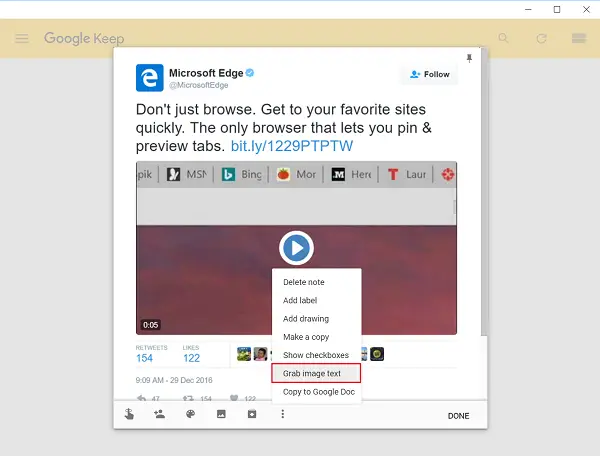Click the 122 likes count
Screen dimensions: 600x456
pyautogui.click(x=191, y=358)
